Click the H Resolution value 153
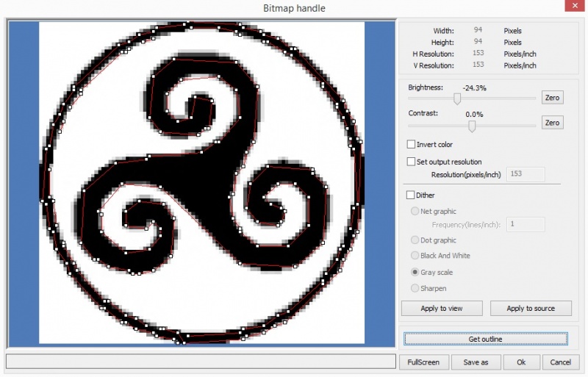588x377 pixels. pyautogui.click(x=478, y=53)
